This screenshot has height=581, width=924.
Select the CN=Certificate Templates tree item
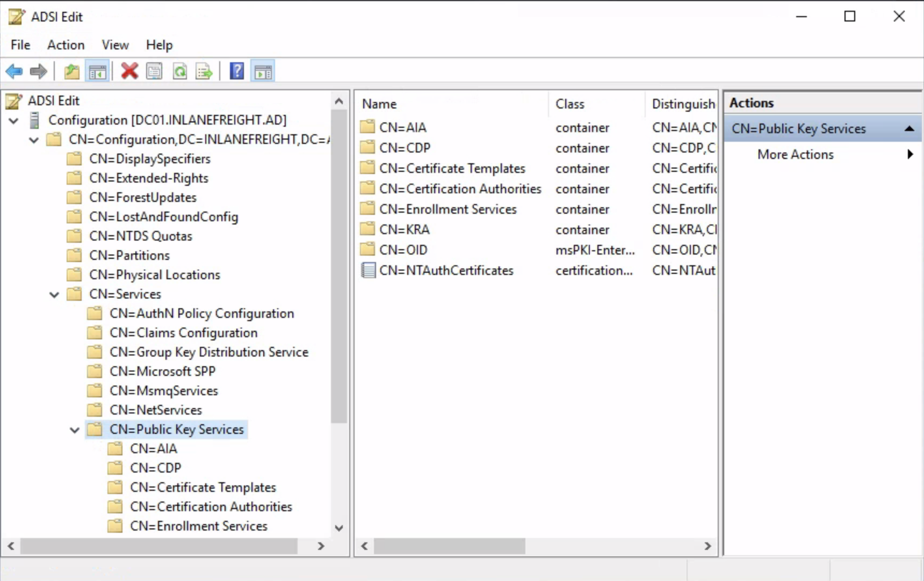pos(203,487)
